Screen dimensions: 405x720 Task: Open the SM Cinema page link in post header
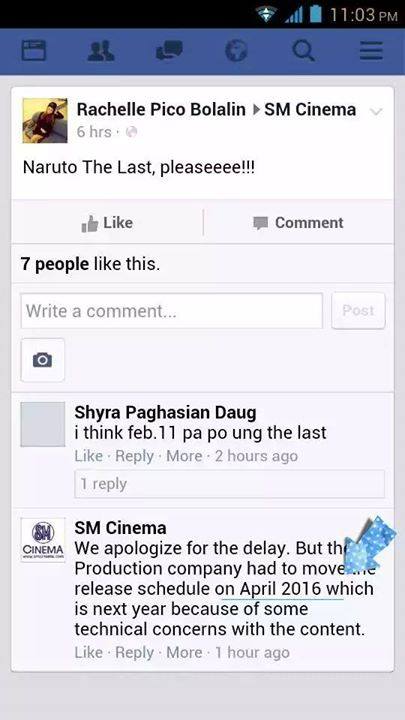(310, 109)
